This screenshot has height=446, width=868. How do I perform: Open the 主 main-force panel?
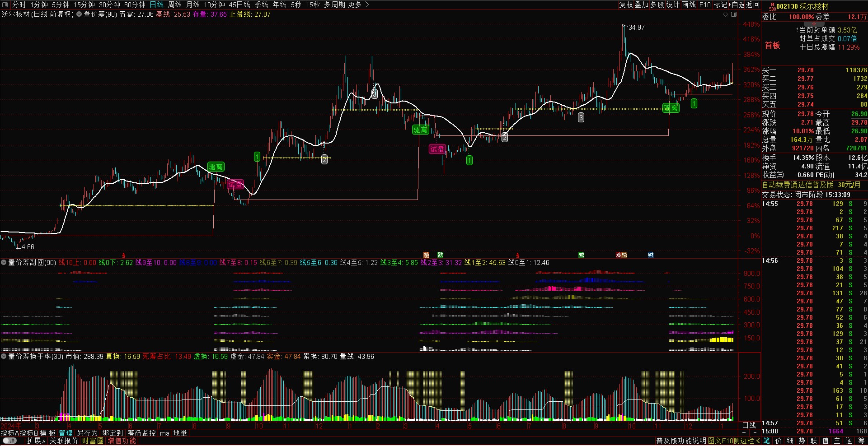[837, 441]
